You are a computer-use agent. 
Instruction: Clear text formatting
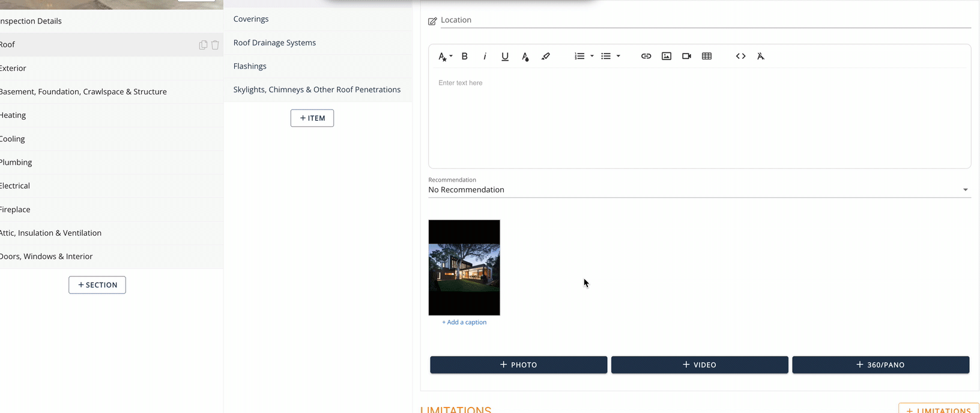point(761,57)
